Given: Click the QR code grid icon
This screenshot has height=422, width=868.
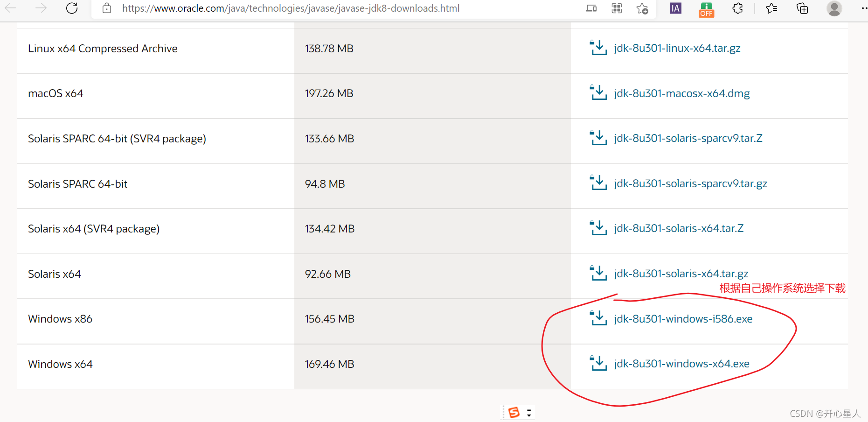Looking at the screenshot, I should tap(617, 8).
